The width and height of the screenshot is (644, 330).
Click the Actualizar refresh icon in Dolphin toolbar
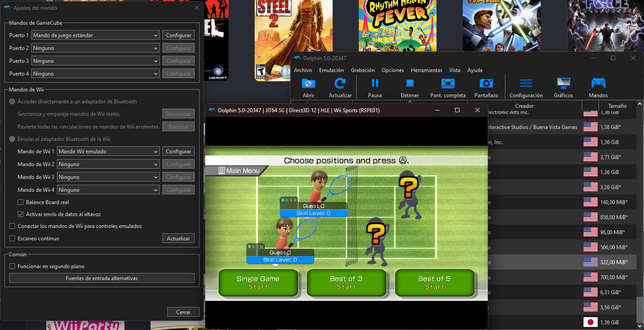click(x=340, y=83)
